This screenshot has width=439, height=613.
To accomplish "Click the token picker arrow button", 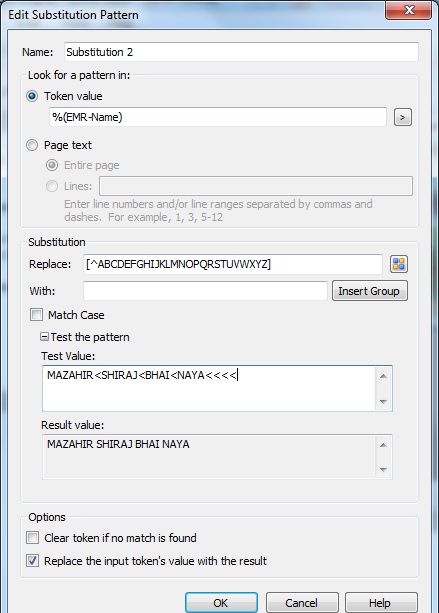I will (403, 117).
